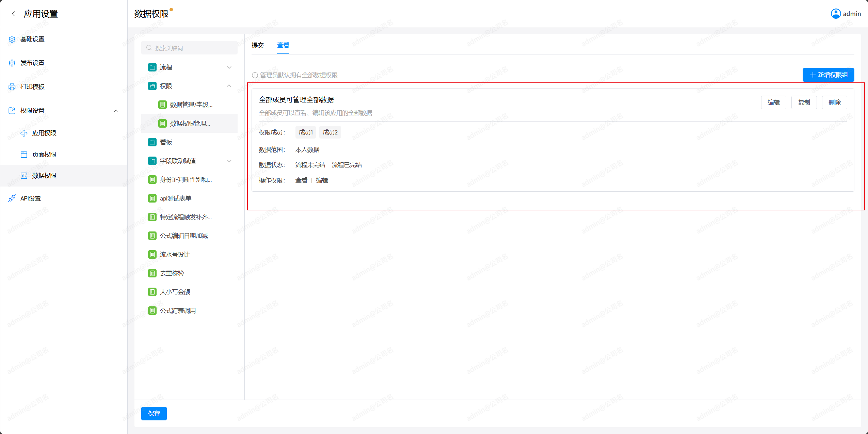Collapse the 权限 folder chevron
The image size is (868, 434).
[229, 86]
